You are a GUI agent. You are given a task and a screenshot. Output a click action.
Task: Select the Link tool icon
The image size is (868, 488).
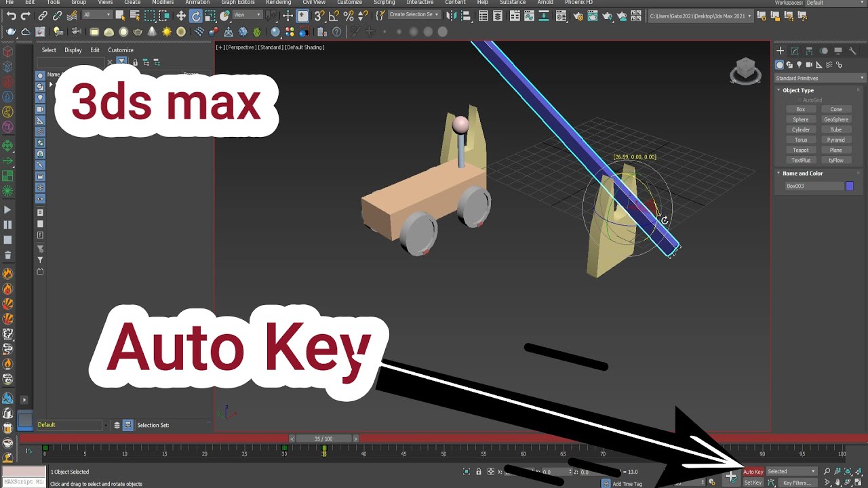(x=43, y=16)
